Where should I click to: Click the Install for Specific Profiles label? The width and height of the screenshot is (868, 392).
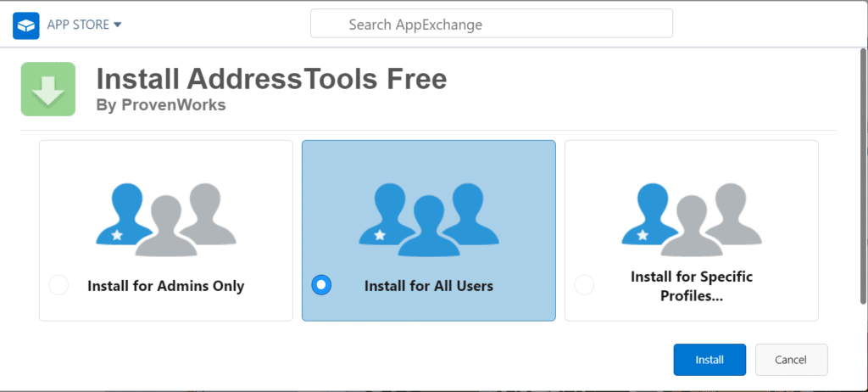(691, 286)
